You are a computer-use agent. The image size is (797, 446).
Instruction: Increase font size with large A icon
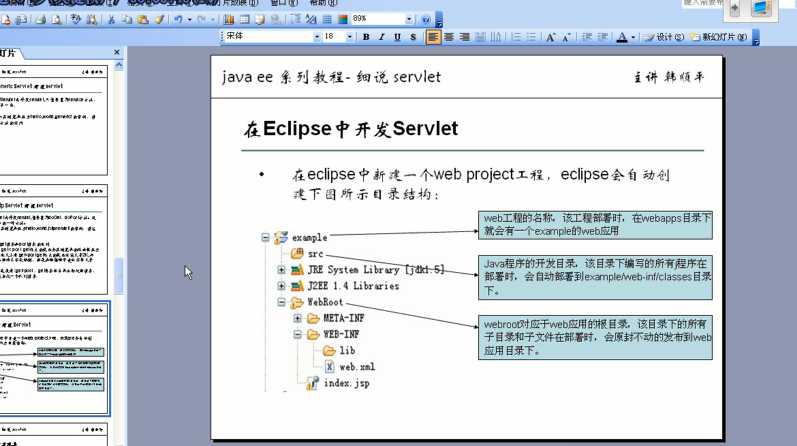pos(550,37)
